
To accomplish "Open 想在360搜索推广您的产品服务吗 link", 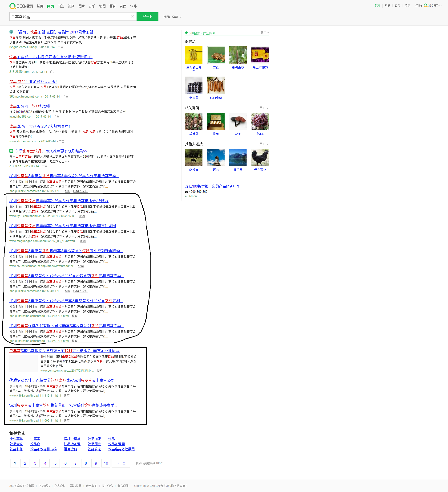I will [x=212, y=186].
